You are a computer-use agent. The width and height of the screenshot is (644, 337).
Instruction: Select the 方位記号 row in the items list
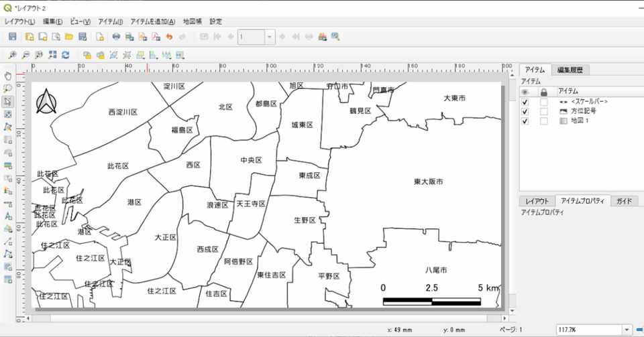pos(582,111)
